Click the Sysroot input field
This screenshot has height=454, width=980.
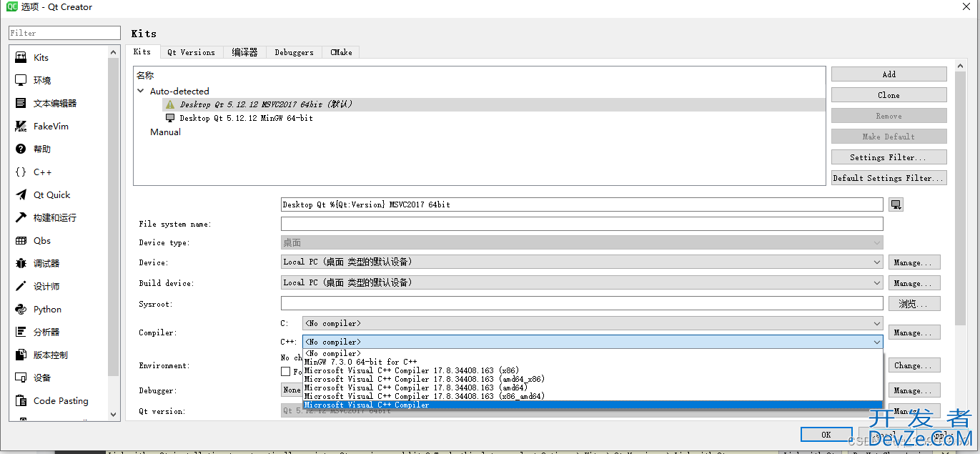[582, 303]
